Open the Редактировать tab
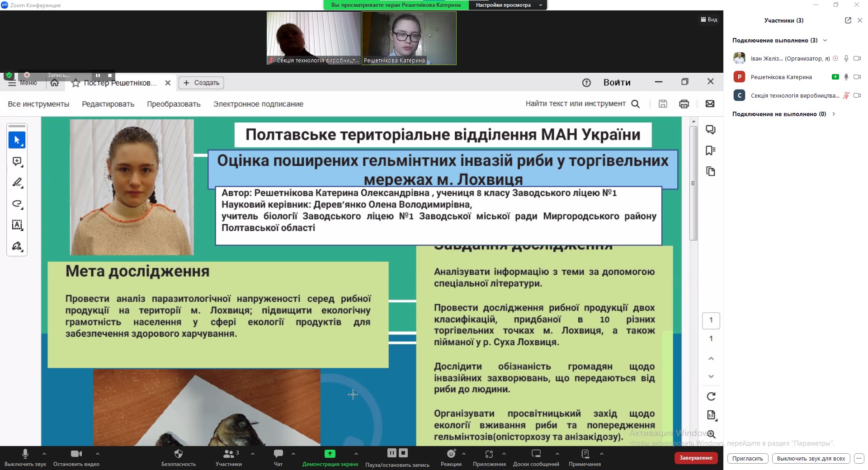The height and width of the screenshot is (470, 868). [x=108, y=104]
